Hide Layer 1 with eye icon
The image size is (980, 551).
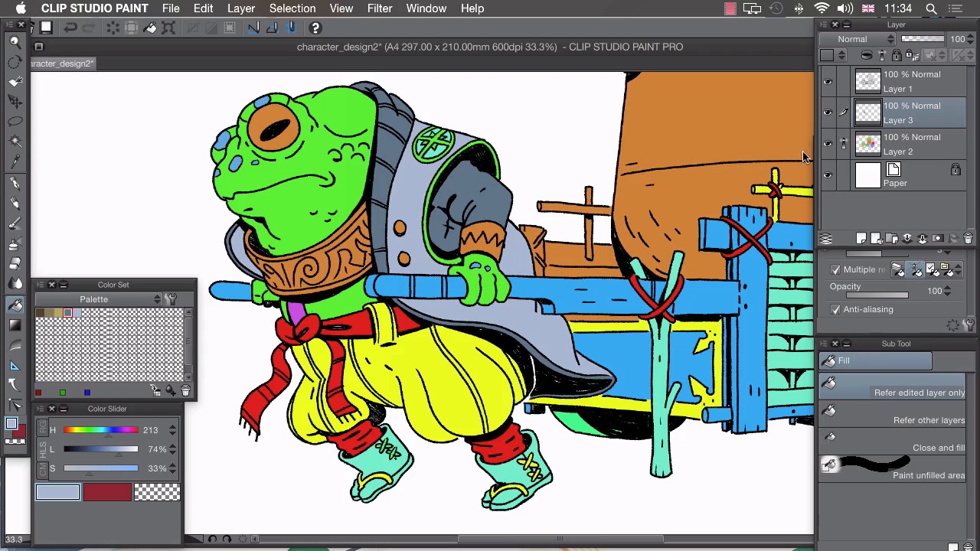pos(827,81)
